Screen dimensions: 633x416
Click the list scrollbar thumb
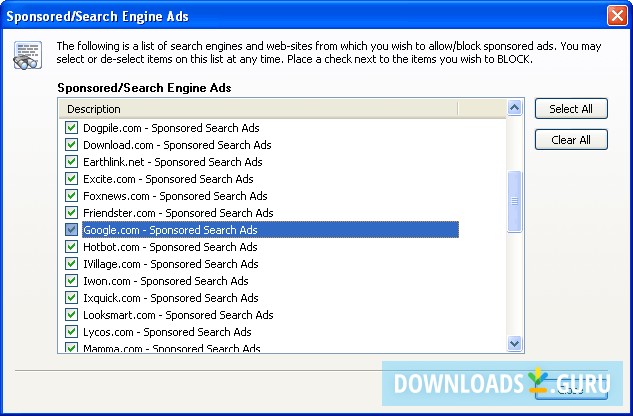pyautogui.click(x=514, y=202)
